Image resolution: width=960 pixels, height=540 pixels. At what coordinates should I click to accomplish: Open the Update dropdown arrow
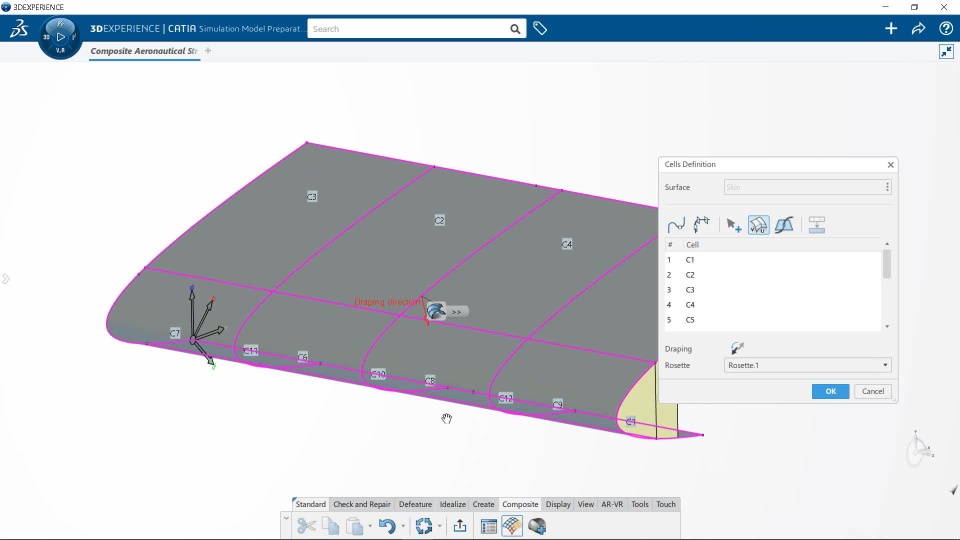point(439,527)
